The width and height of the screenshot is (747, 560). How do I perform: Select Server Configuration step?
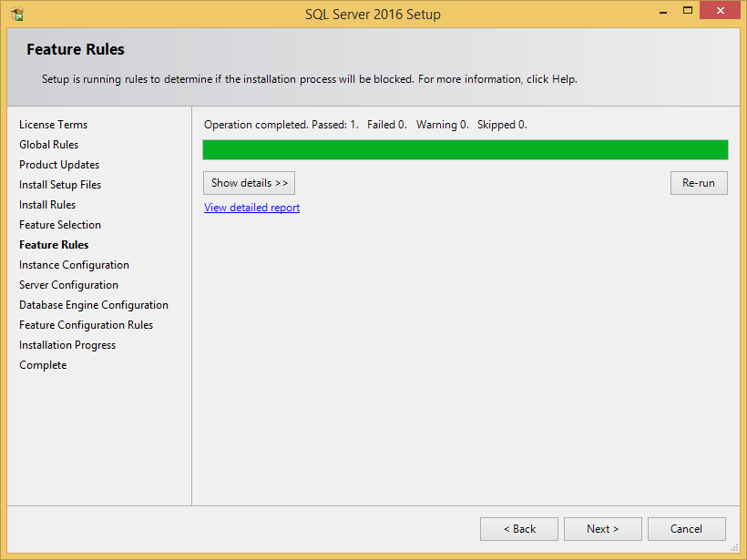(x=68, y=285)
